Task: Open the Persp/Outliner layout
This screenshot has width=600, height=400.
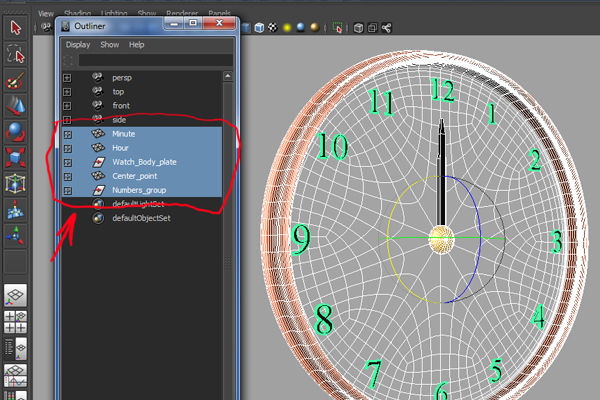Action: click(15, 349)
